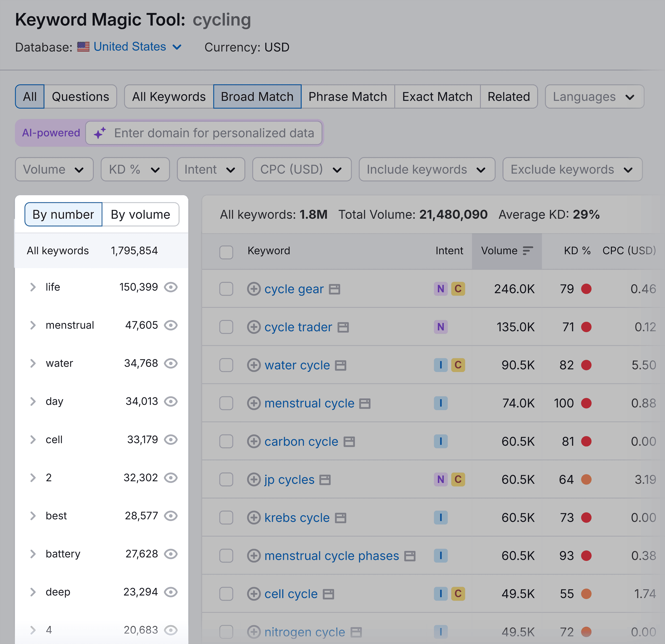The height and width of the screenshot is (644, 665).
Task: Open the Exclude keywords dropdown
Action: coord(572,169)
